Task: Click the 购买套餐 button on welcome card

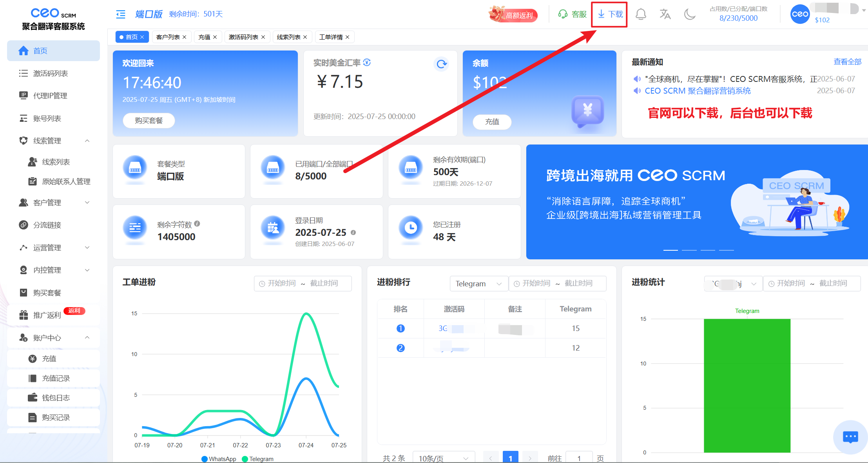Action: [x=149, y=120]
